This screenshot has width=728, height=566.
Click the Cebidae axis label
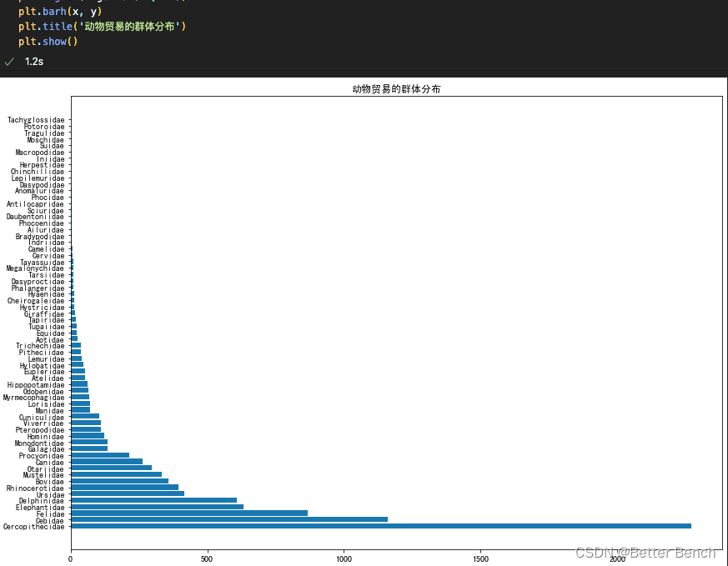[50, 520]
